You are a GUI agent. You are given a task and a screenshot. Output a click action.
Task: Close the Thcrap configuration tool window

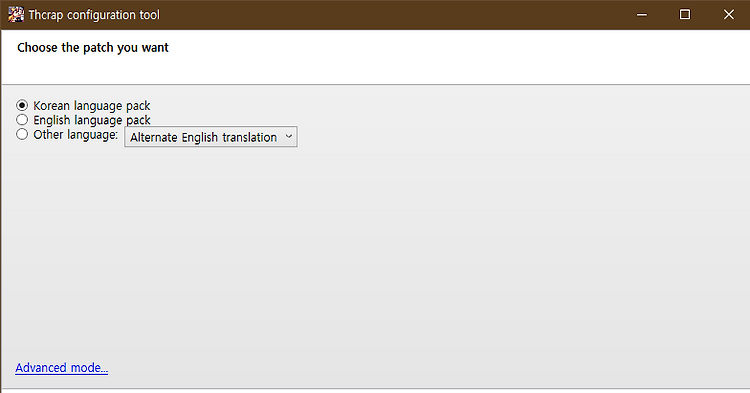728,15
